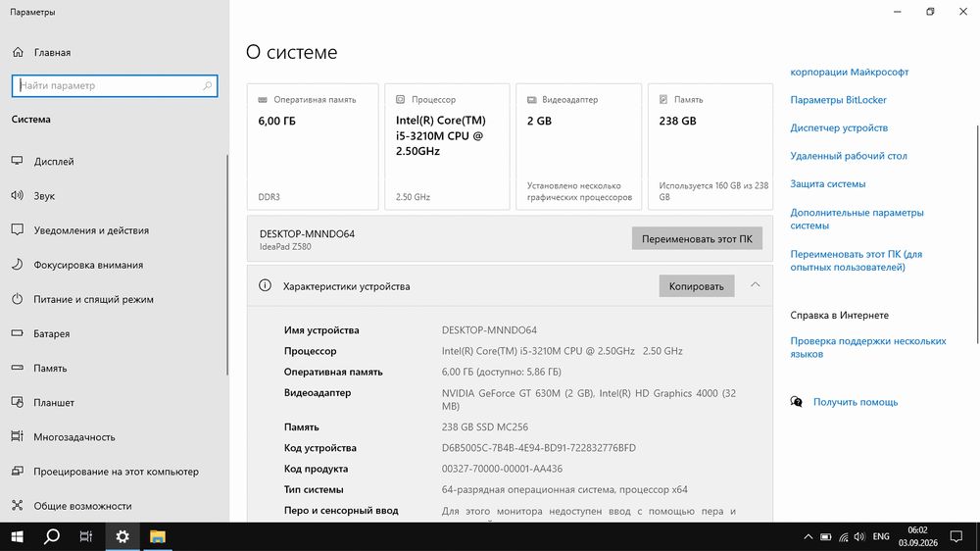The image size is (980, 551).
Task: Select the Дисплей monitor icon
Action: [17, 162]
